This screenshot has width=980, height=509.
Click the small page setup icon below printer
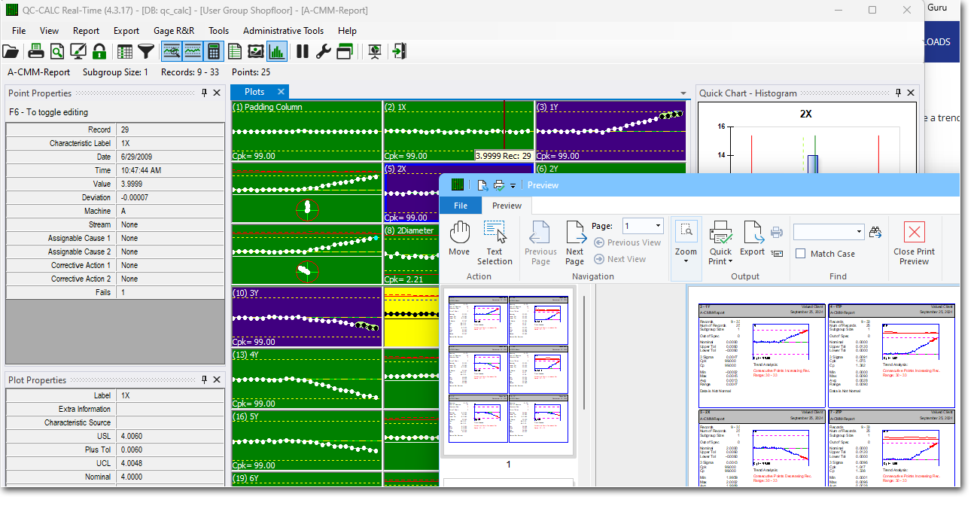[x=777, y=253]
